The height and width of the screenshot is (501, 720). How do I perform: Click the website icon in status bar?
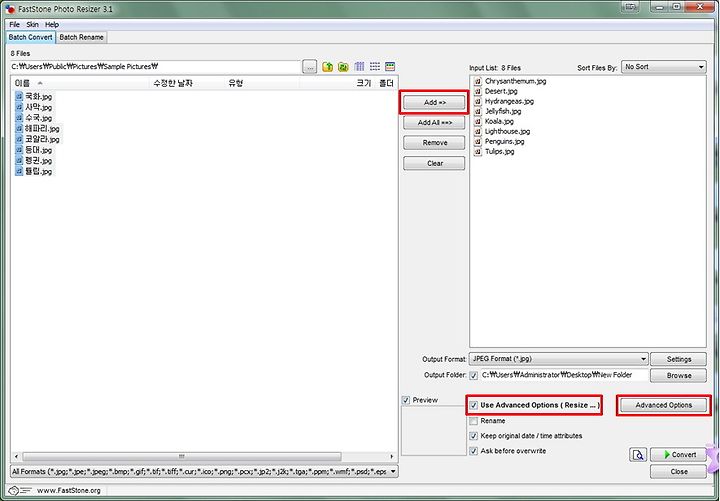18,490
